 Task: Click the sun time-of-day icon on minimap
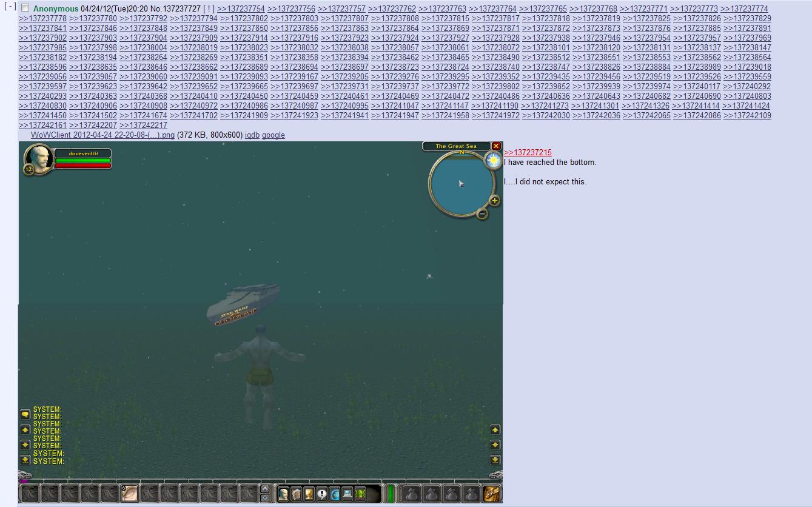coord(493,161)
